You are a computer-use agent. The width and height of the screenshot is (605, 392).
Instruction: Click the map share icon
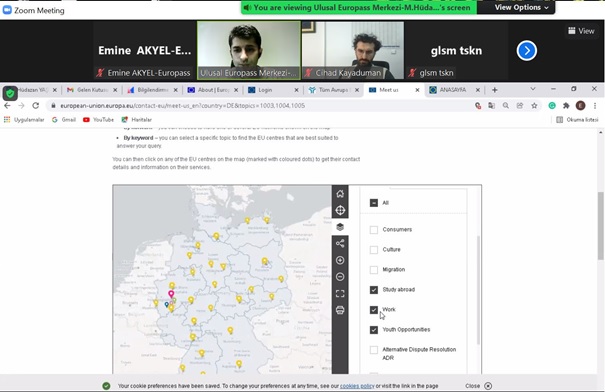[340, 243]
